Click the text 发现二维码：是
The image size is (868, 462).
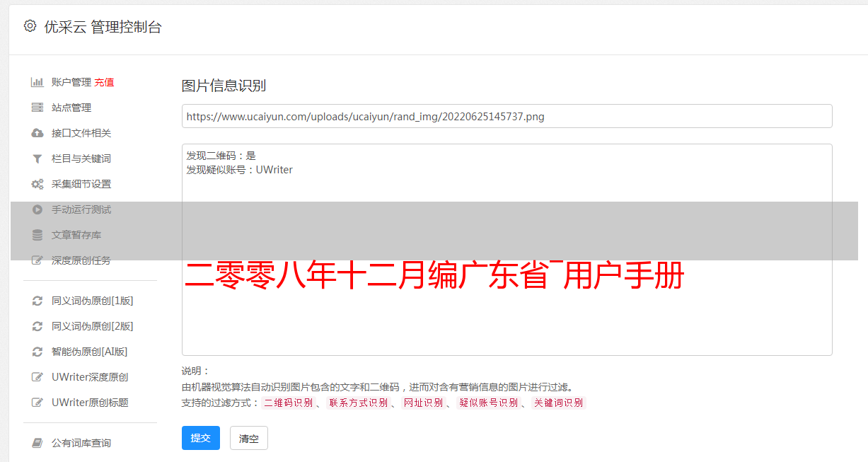click(221, 156)
